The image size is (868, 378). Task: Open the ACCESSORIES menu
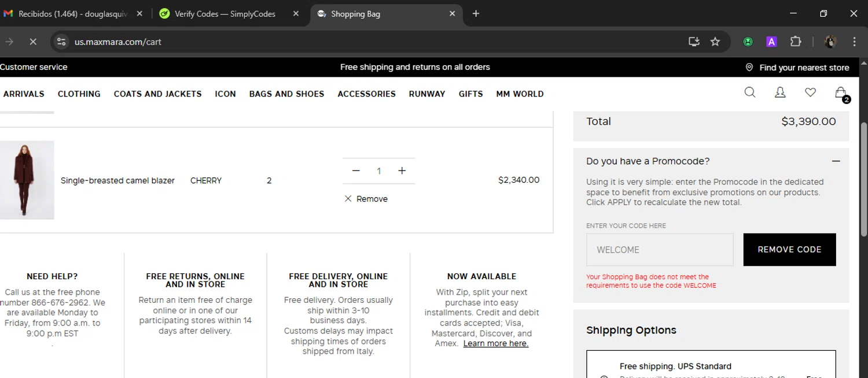click(x=367, y=94)
